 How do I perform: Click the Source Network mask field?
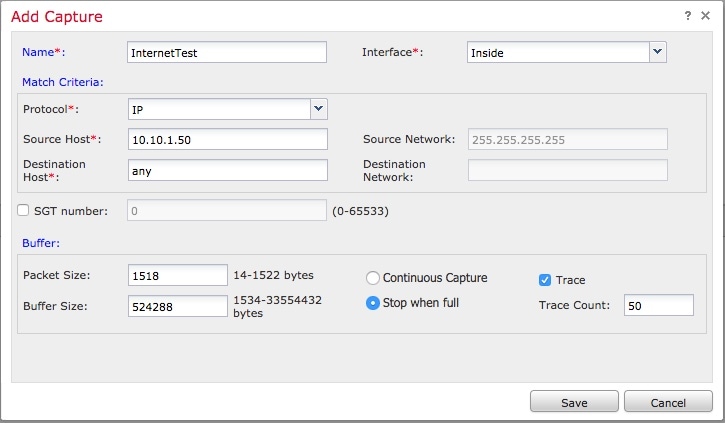(x=568, y=139)
